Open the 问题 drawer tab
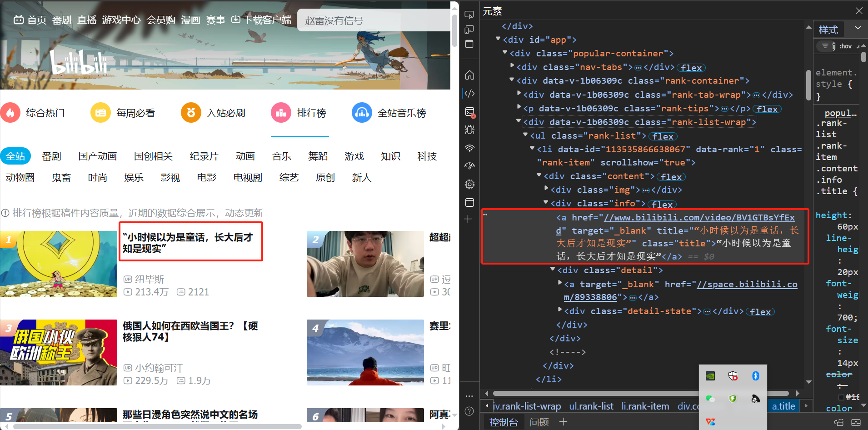 click(x=539, y=422)
